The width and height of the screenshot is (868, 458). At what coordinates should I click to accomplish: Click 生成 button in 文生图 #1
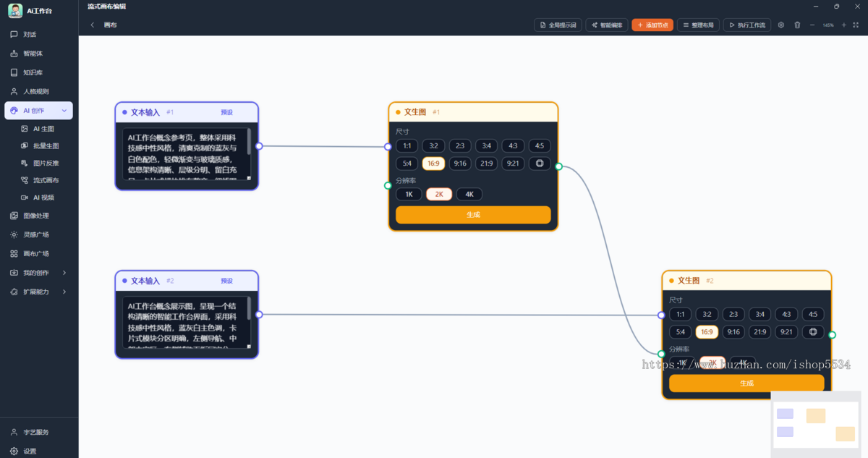pos(473,215)
